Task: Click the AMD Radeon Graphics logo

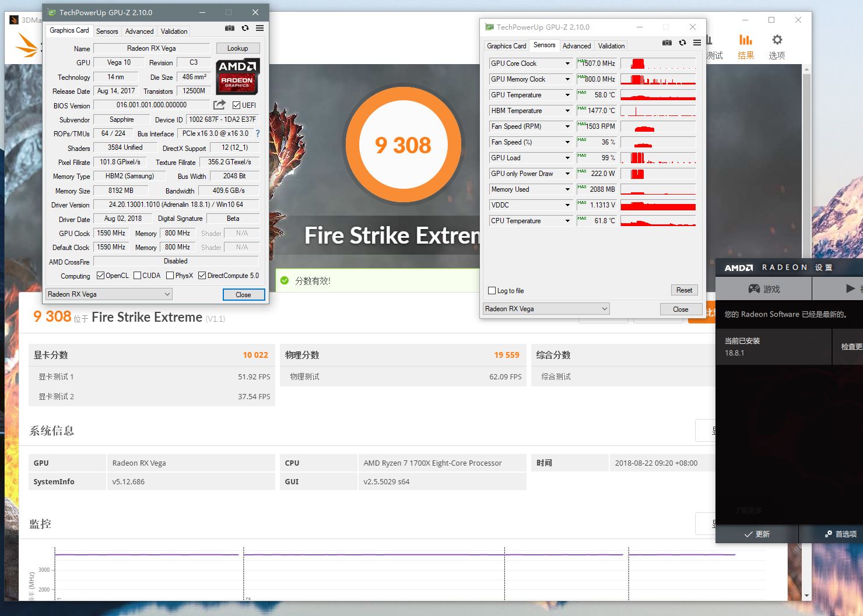Action: (237, 76)
